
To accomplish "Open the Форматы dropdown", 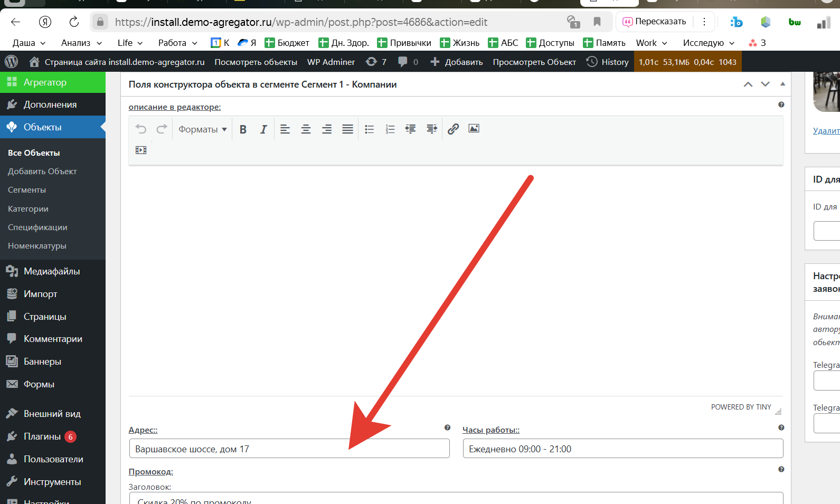I will [x=202, y=129].
